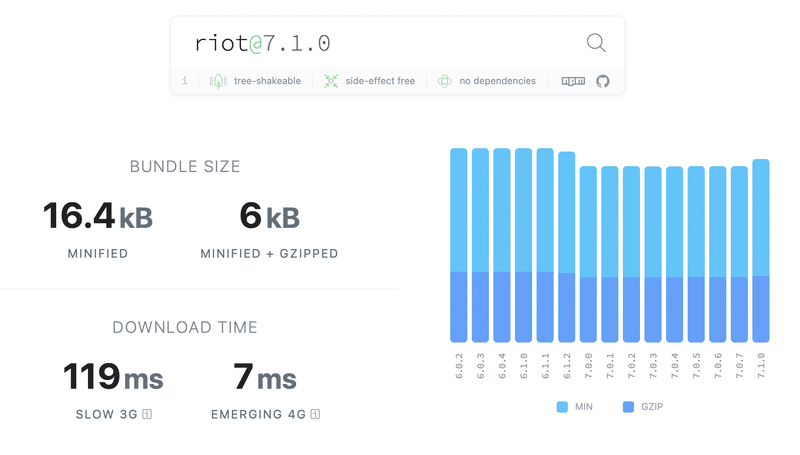Select the 6.1.1 version bar
Screen dimensions: 800x455
click(545, 245)
